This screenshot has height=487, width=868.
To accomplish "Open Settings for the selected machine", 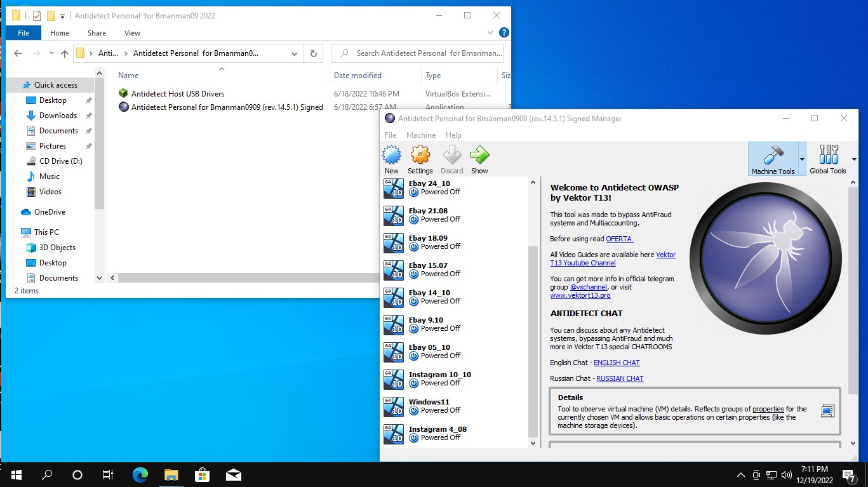I will point(420,158).
